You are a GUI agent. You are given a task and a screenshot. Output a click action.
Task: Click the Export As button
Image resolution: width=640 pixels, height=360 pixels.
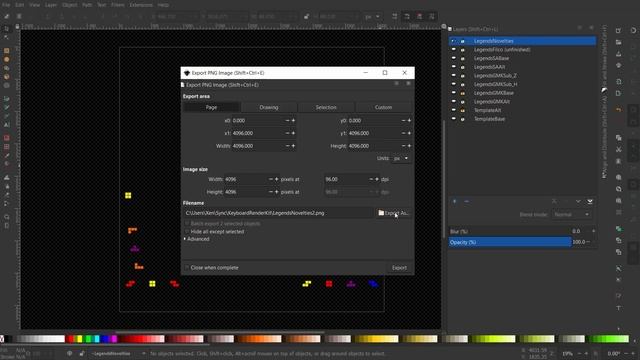pyautogui.click(x=393, y=213)
